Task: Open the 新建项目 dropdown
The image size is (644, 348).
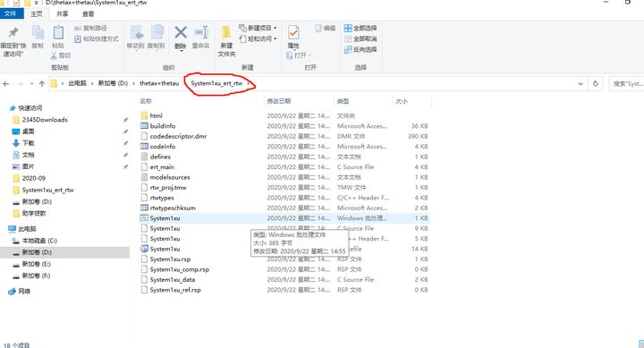Action: click(x=258, y=28)
